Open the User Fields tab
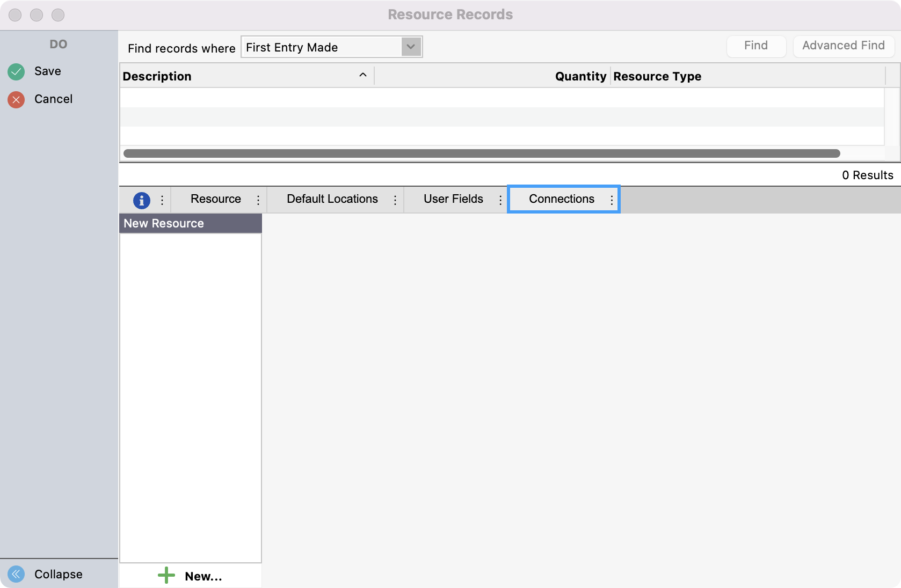 pos(453,199)
